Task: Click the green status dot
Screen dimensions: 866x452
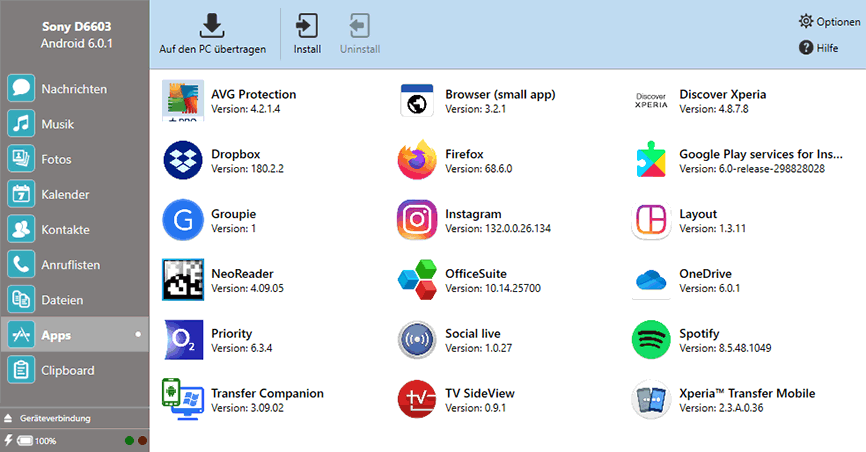Action: click(x=129, y=440)
